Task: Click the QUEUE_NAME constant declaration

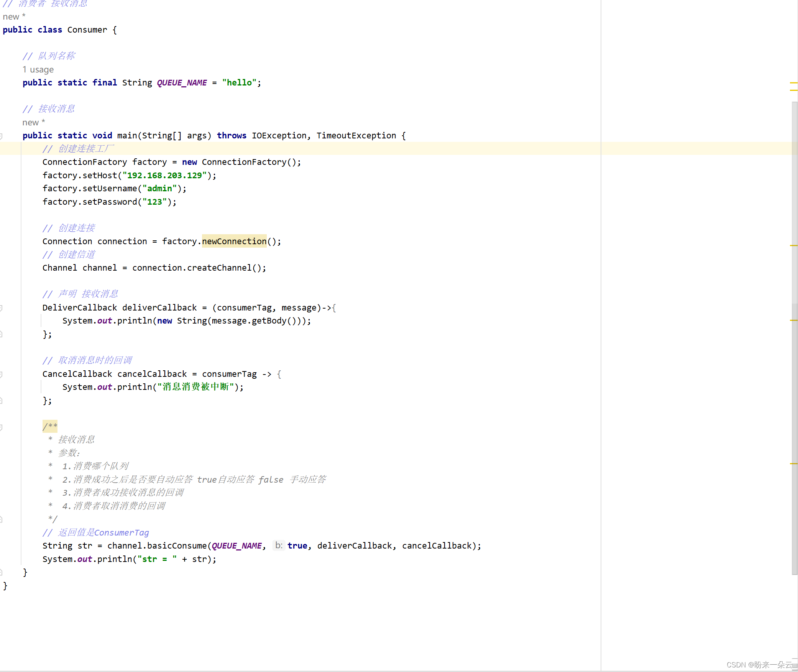Action: 182,83
